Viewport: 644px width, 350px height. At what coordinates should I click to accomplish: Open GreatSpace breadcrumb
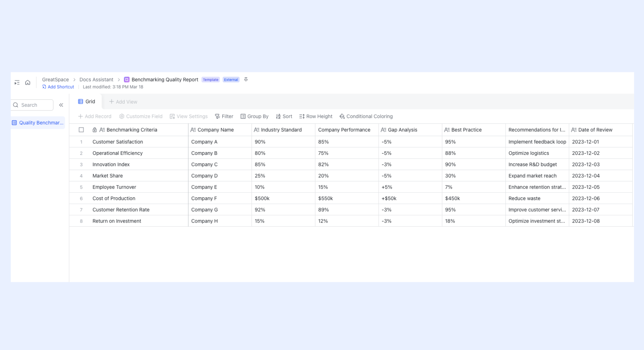coord(55,79)
